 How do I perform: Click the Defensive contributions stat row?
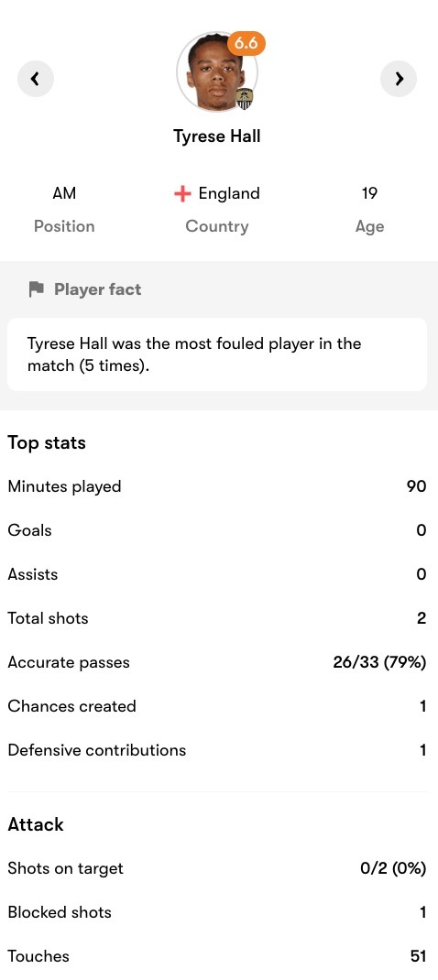pyautogui.click(x=217, y=750)
